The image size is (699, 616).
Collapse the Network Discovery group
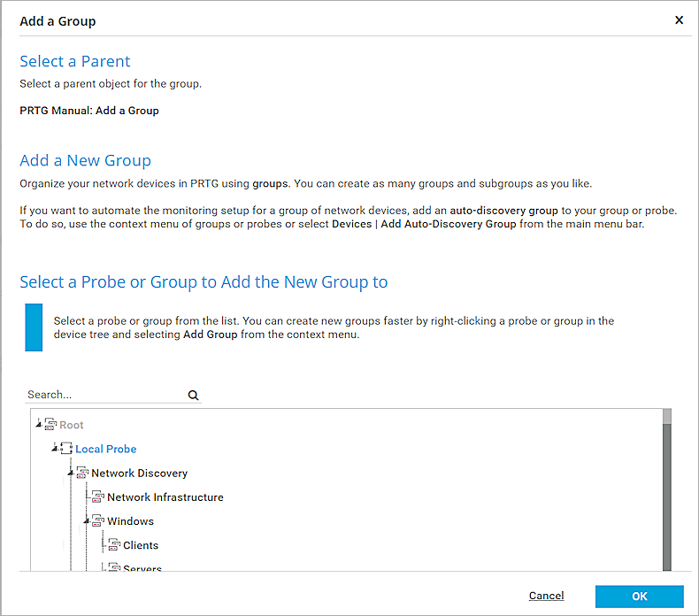click(x=71, y=474)
